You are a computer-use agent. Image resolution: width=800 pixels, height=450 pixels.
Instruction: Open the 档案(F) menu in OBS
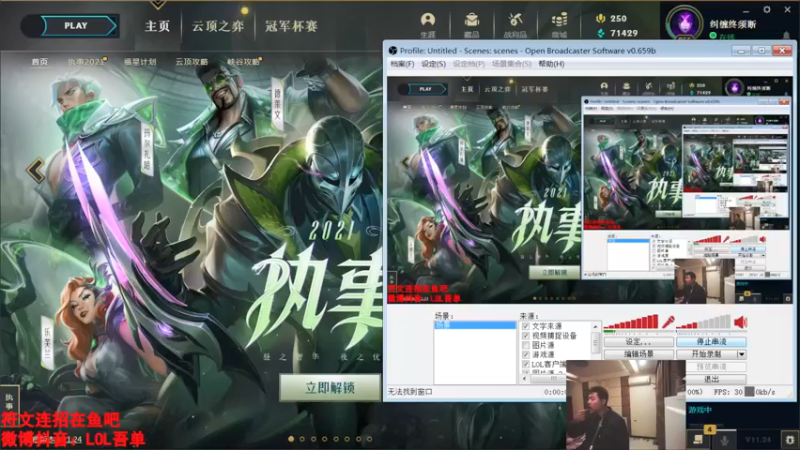(x=402, y=64)
